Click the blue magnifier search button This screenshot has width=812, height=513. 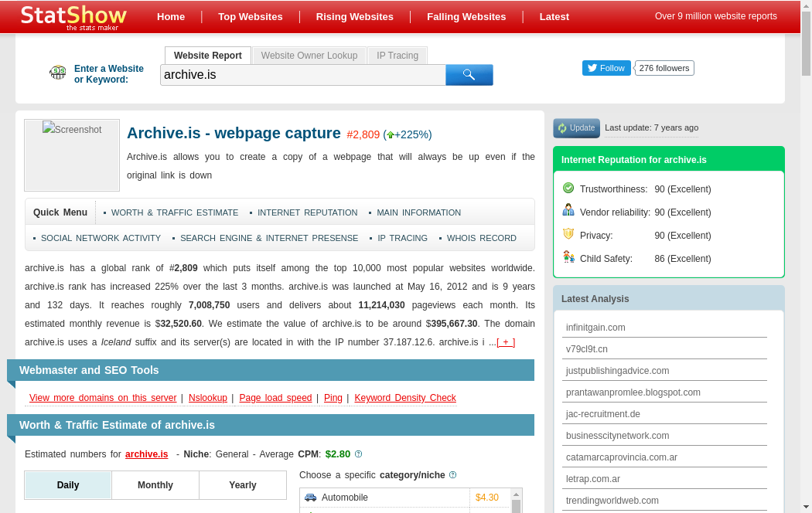pos(469,75)
